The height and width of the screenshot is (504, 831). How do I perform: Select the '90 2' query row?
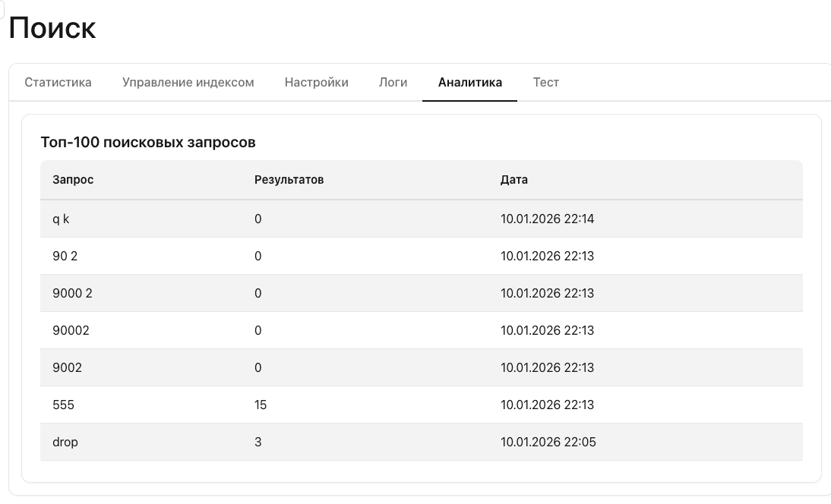click(422, 256)
